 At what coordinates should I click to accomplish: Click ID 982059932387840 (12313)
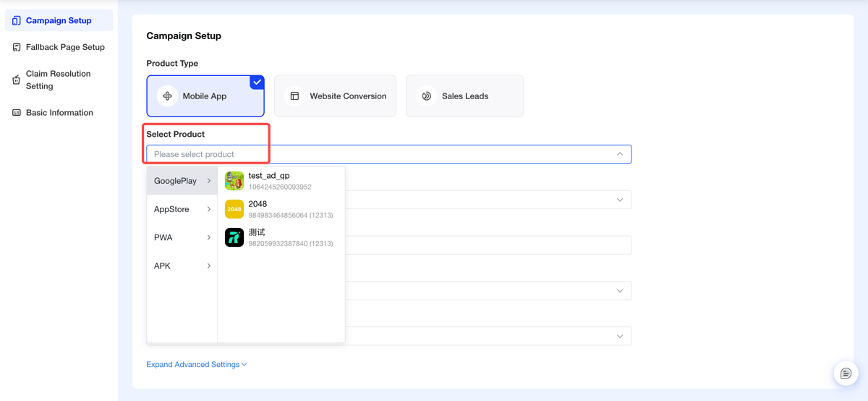[291, 243]
